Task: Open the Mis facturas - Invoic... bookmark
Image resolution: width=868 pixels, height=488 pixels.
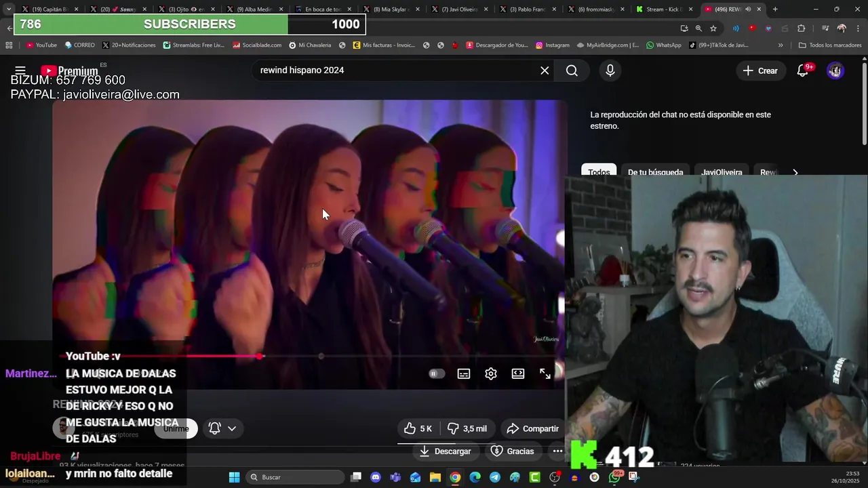Action: (384, 45)
